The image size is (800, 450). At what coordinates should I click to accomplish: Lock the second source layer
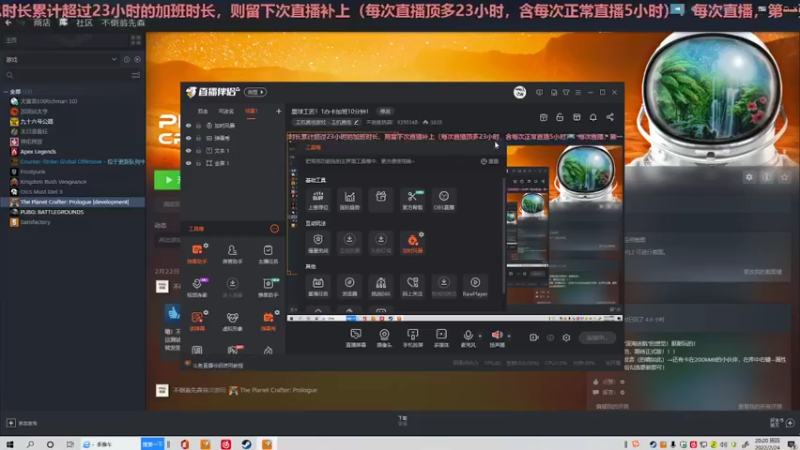[x=198, y=138]
